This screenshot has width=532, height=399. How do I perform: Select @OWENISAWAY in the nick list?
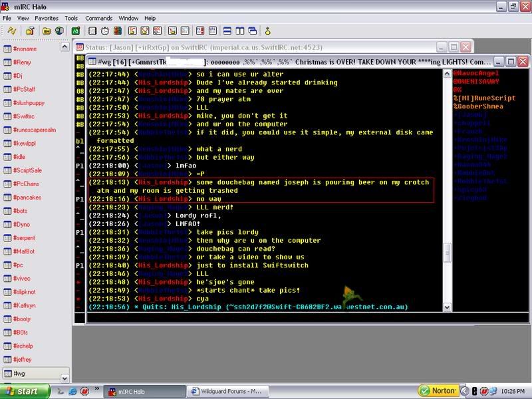476,81
